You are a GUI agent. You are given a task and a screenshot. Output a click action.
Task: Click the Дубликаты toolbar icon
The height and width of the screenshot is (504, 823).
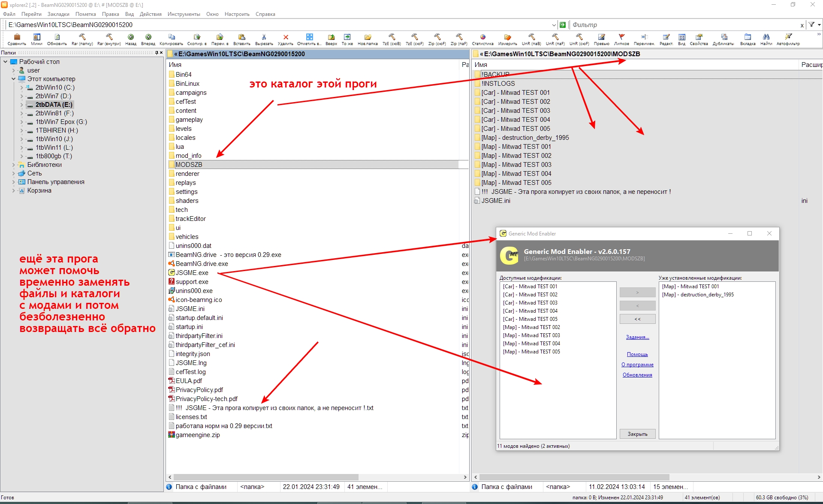[x=724, y=39]
